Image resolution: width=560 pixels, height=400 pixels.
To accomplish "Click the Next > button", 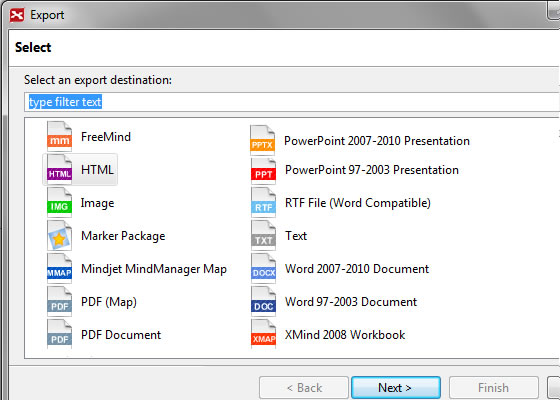I will [396, 388].
